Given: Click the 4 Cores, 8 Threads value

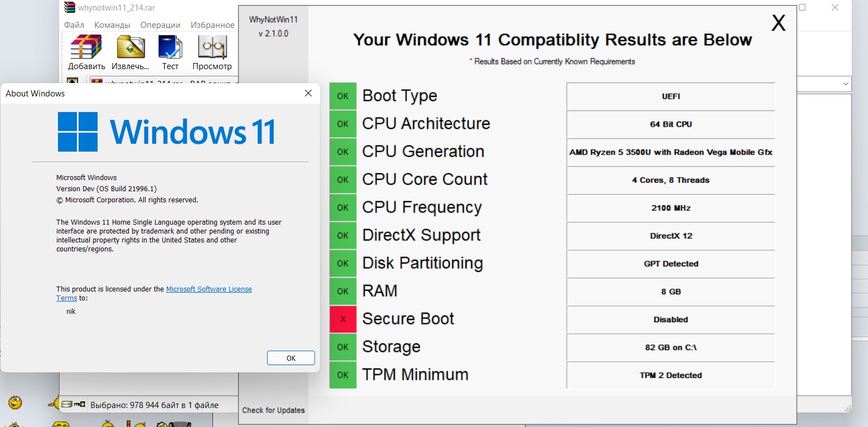Looking at the screenshot, I should coord(671,180).
